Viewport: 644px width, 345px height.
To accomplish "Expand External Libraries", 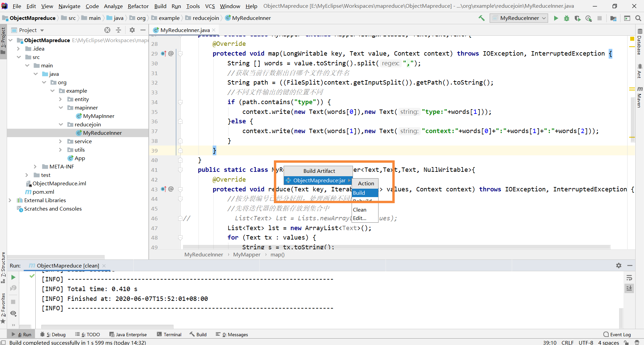I will pos(10,200).
